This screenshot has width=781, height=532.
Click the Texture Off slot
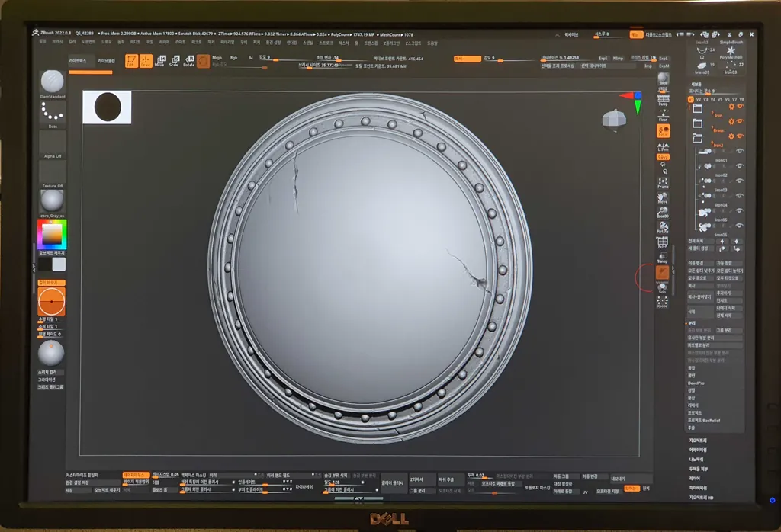(x=53, y=173)
